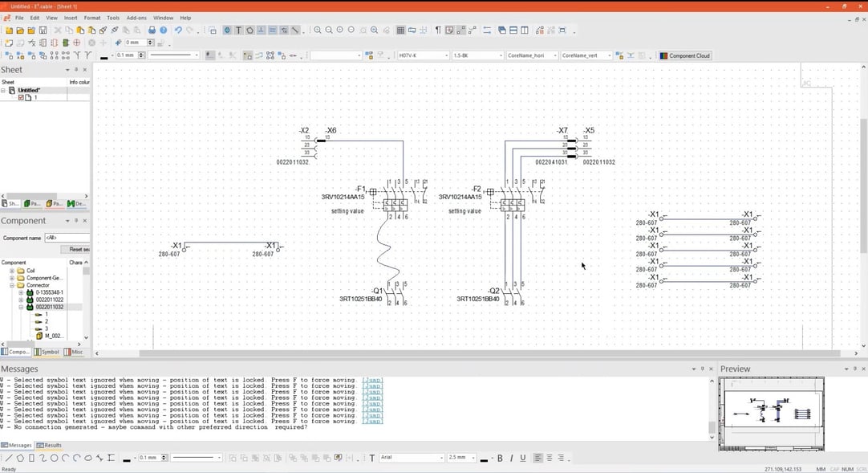Open the Add-ons menu
868x473 pixels.
point(136,18)
